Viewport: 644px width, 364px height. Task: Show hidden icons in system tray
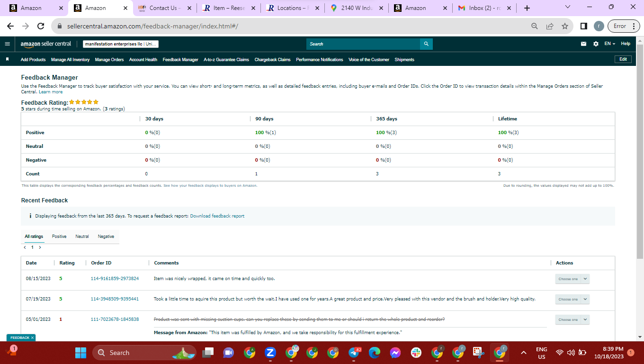[x=524, y=353]
